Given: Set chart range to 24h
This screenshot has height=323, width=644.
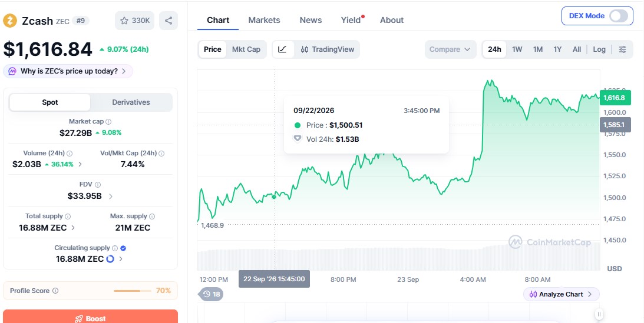Looking at the screenshot, I should pos(494,49).
